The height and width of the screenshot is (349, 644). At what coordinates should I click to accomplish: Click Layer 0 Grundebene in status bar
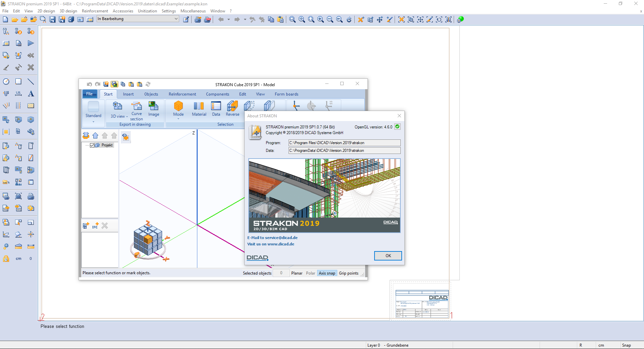(388, 345)
